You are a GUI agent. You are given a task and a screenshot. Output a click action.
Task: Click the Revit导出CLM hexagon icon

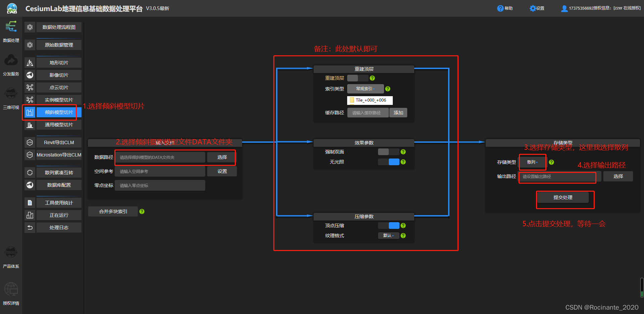(x=30, y=142)
